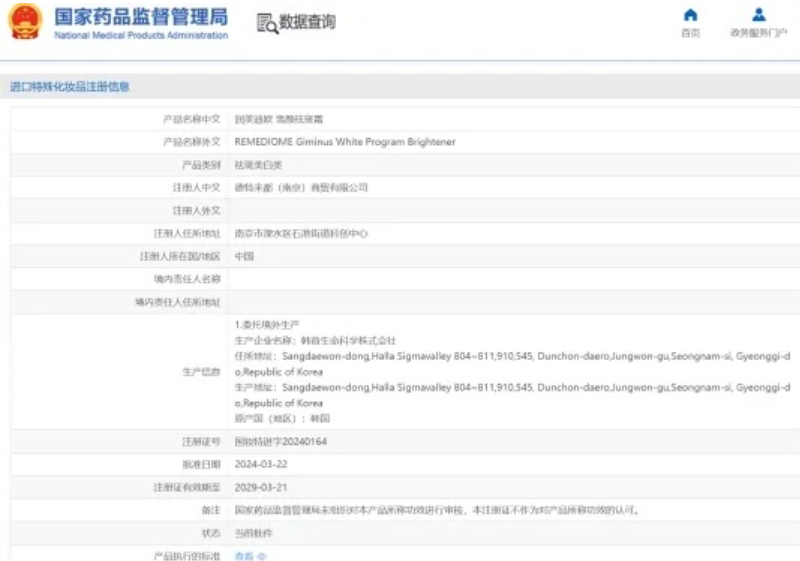The height and width of the screenshot is (561, 800).
Task: Click the national emblem logo
Action: point(24,21)
